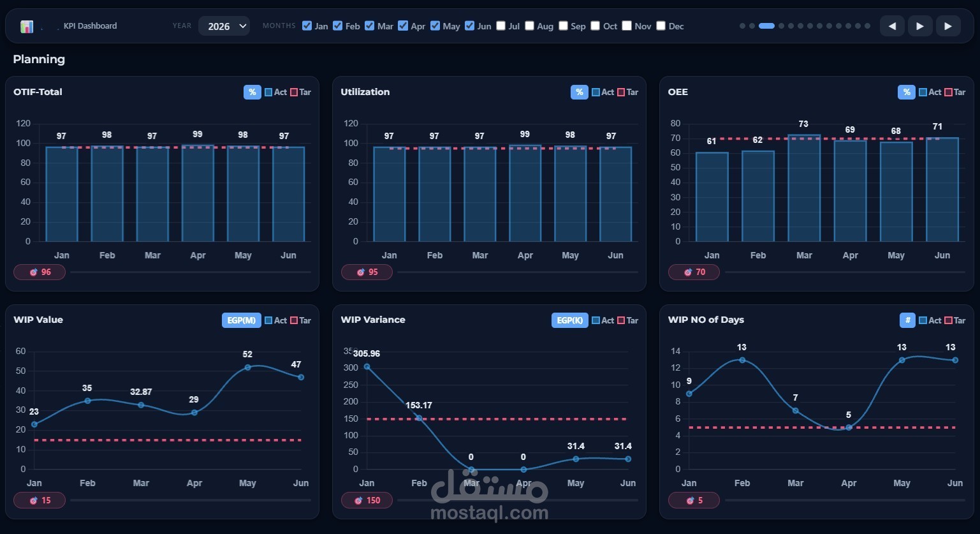Image resolution: width=980 pixels, height=534 pixels.
Task: Click the EGP(K) unit badge on WIP Variance
Action: click(x=570, y=320)
